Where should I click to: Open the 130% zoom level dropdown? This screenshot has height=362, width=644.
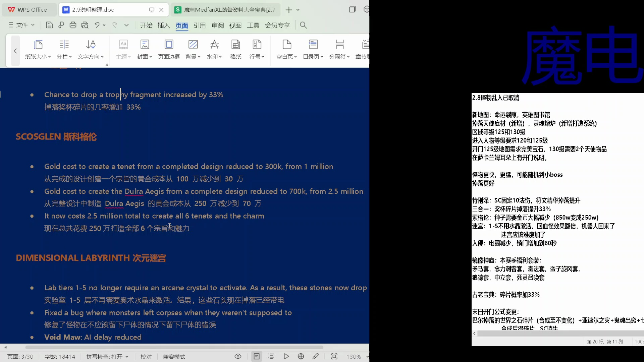(x=357, y=357)
